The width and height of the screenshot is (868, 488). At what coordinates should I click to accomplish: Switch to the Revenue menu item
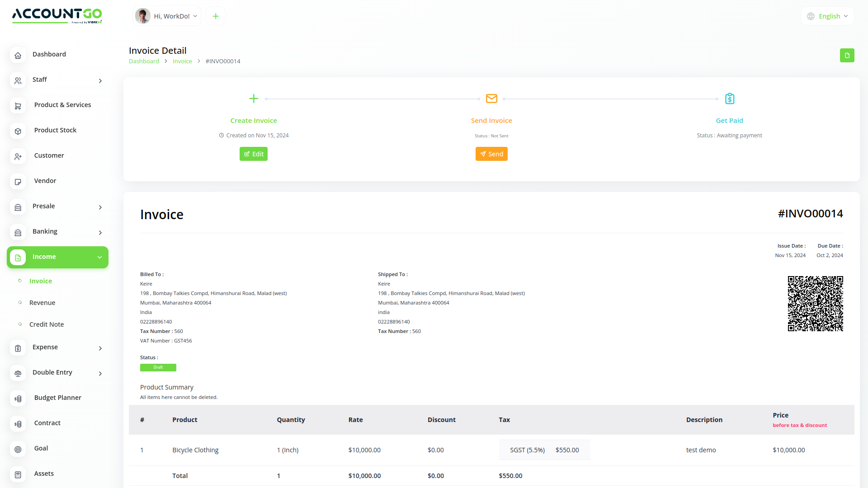coord(42,302)
